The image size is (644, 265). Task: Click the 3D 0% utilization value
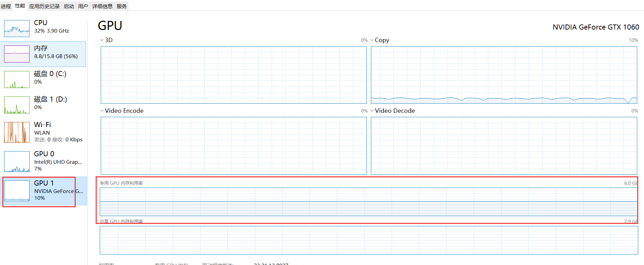click(364, 40)
